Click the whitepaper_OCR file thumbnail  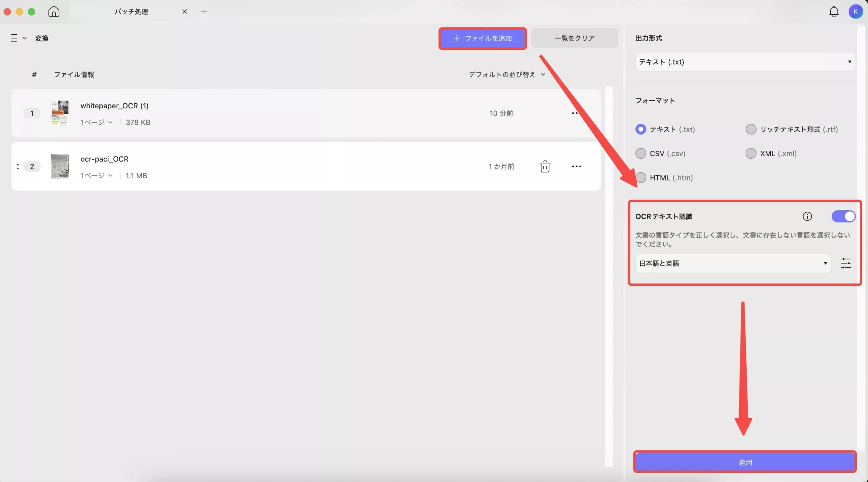pos(60,113)
